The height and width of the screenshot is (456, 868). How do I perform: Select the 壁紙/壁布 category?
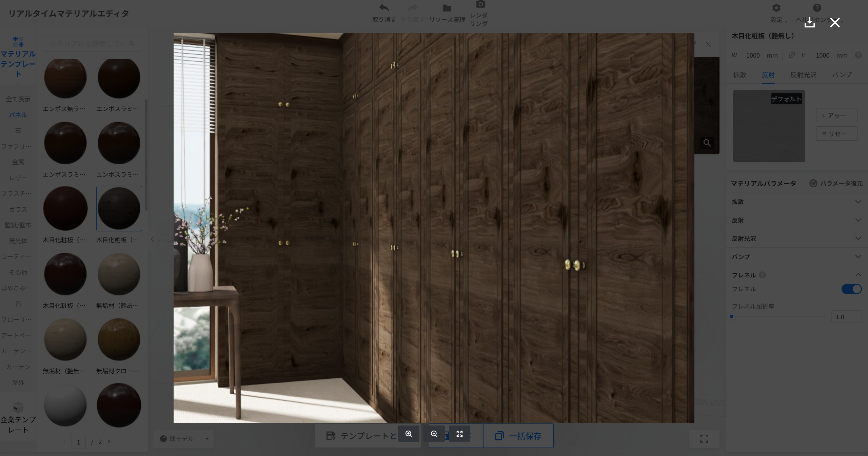pyautogui.click(x=18, y=225)
